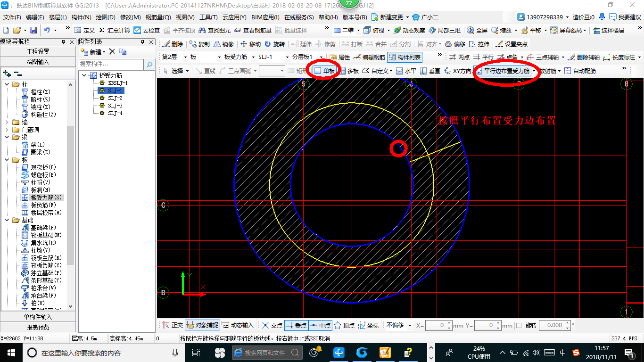Click 自动配筋 auto reinforcement
Image resolution: width=644 pixels, height=362 pixels.
click(580, 71)
